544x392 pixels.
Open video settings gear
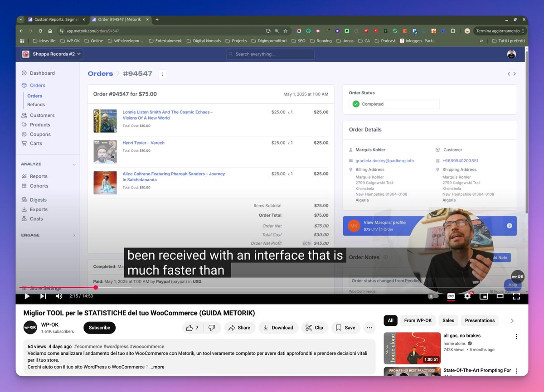[x=467, y=296]
